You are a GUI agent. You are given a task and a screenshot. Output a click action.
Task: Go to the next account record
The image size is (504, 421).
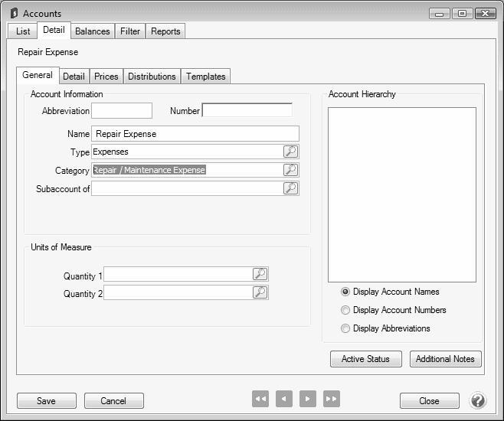pos(308,399)
